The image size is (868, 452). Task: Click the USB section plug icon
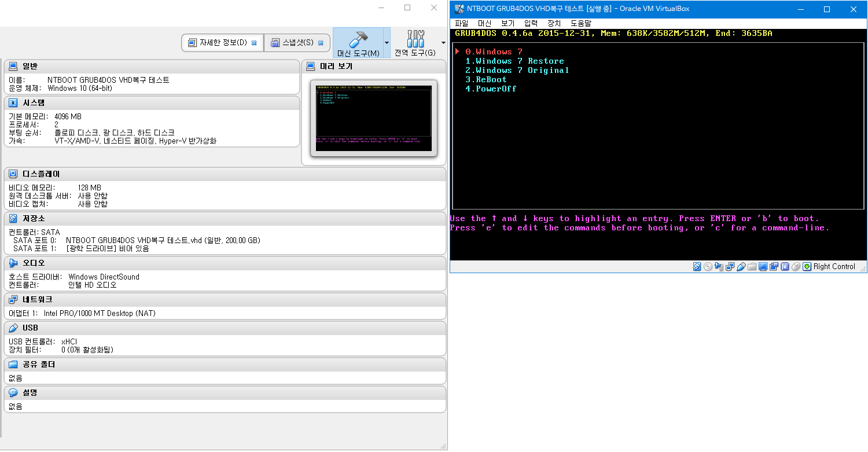point(13,328)
